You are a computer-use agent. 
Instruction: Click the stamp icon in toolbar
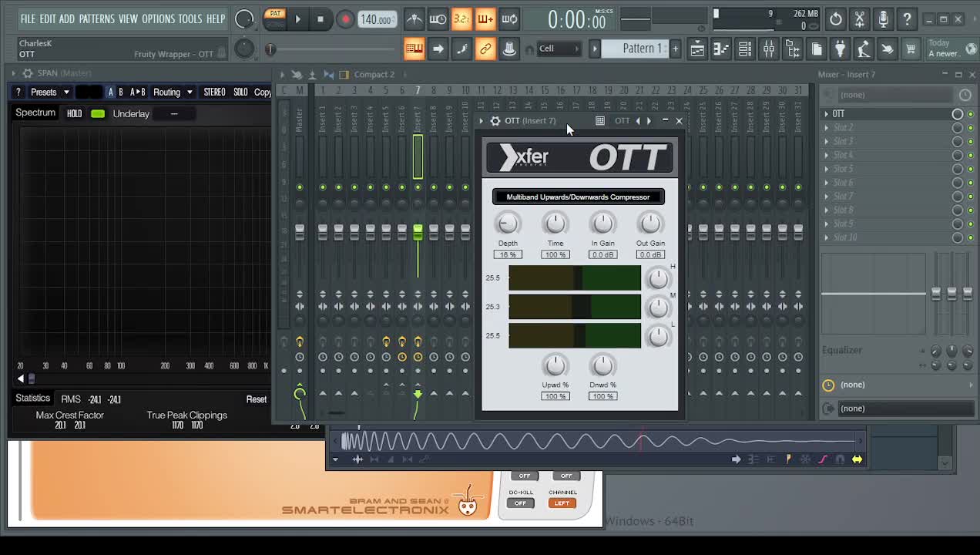509,49
